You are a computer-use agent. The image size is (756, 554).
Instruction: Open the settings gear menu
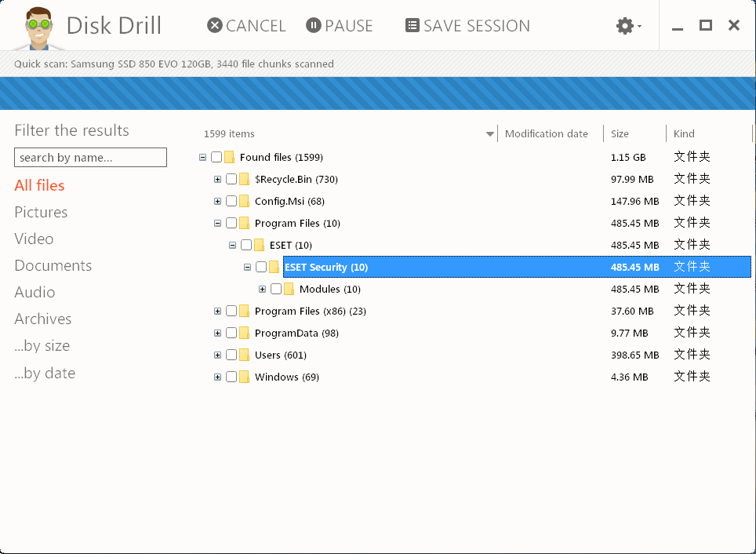point(629,26)
